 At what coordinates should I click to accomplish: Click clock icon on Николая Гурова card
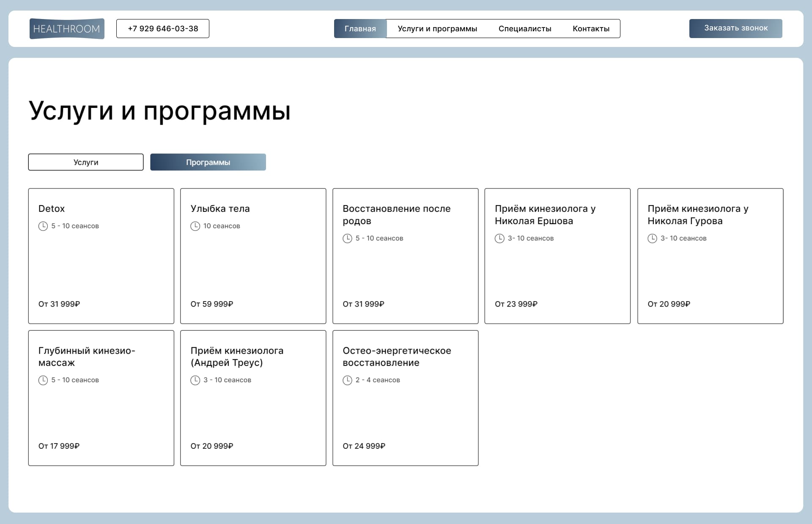click(652, 239)
